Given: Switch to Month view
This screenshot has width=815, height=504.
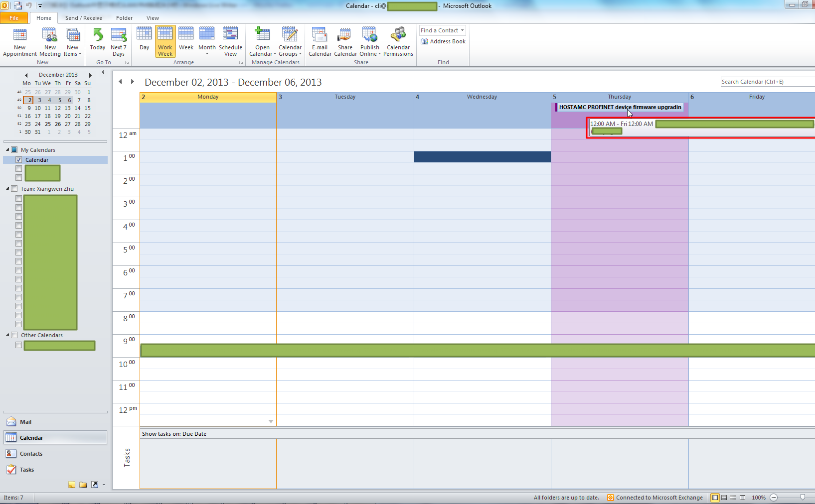Looking at the screenshot, I should (x=207, y=42).
